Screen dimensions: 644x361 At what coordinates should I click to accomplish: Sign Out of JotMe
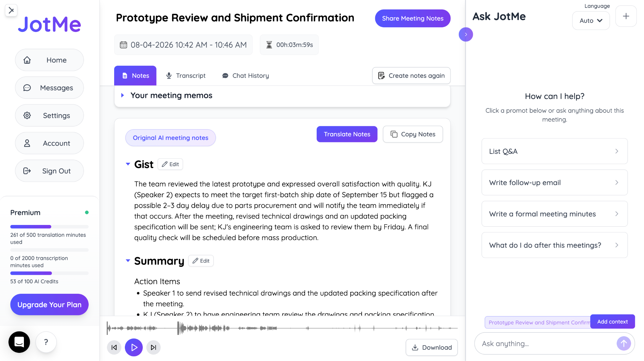click(49, 171)
